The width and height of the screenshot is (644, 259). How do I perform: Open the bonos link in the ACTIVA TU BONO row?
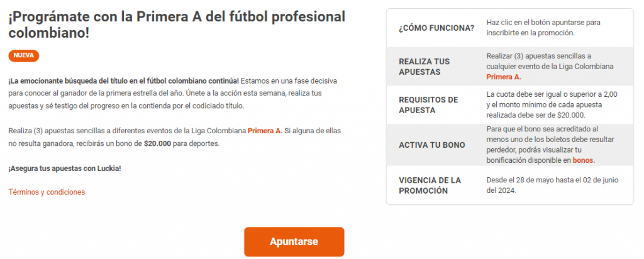(x=583, y=160)
